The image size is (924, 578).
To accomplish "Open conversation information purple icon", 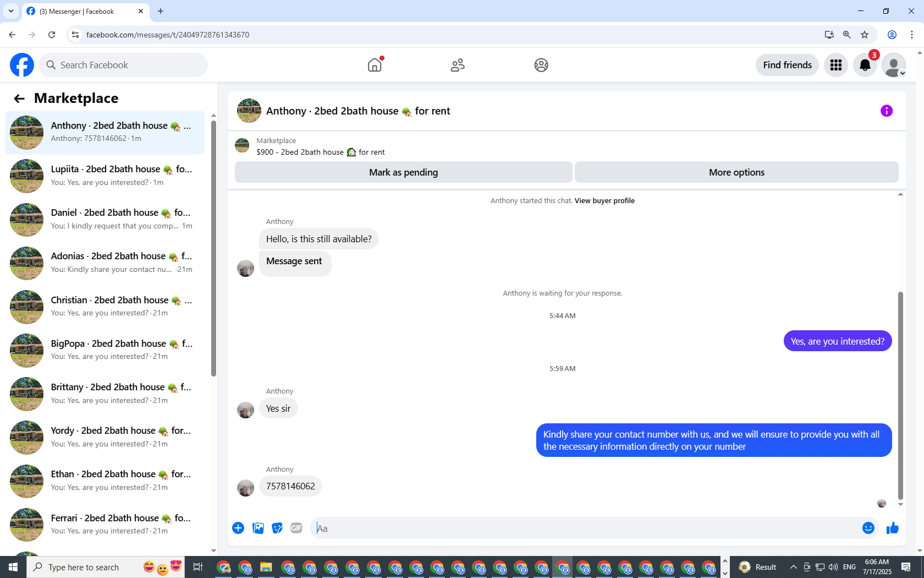I will (x=887, y=111).
